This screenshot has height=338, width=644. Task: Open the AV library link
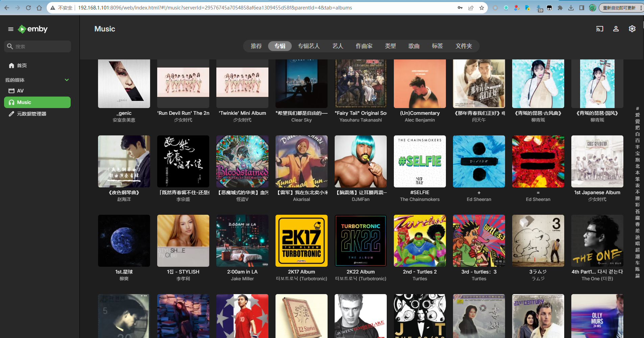(x=37, y=91)
